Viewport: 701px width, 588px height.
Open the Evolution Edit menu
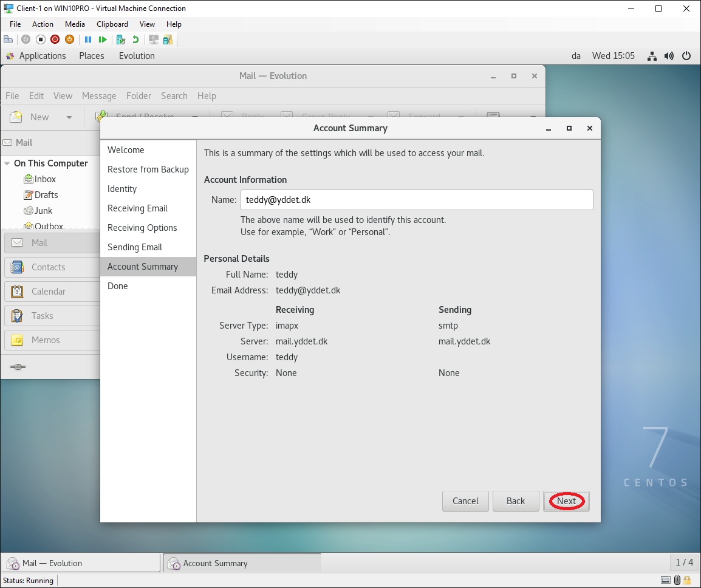pos(36,96)
